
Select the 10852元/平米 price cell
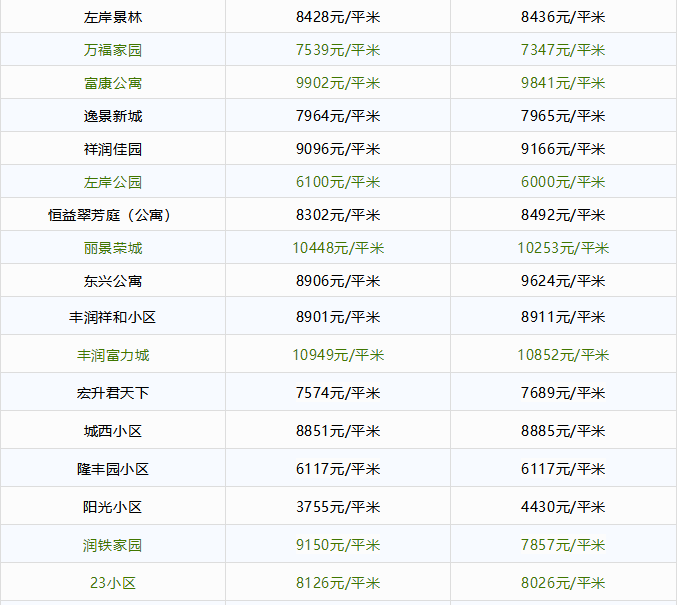coord(563,355)
